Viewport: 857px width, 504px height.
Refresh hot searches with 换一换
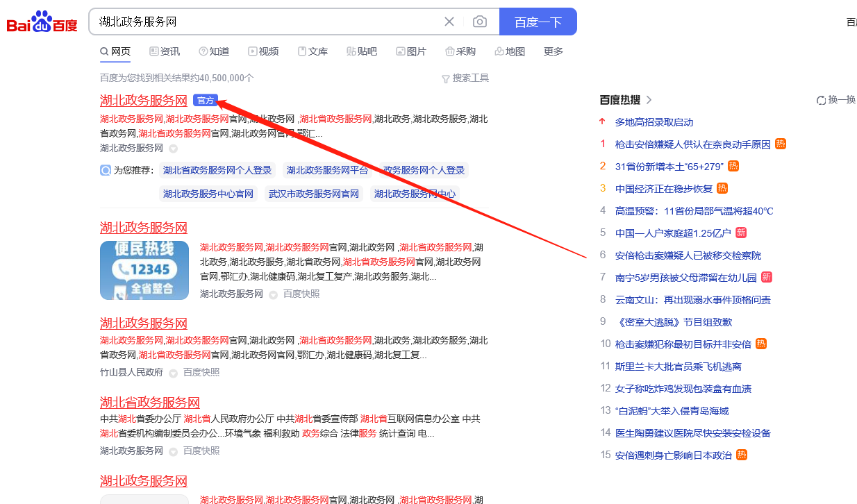[x=836, y=100]
